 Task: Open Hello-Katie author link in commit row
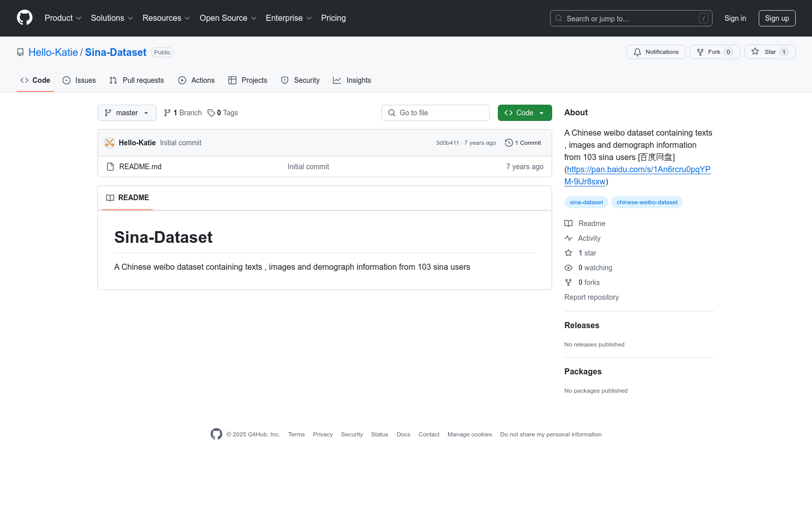point(137,143)
